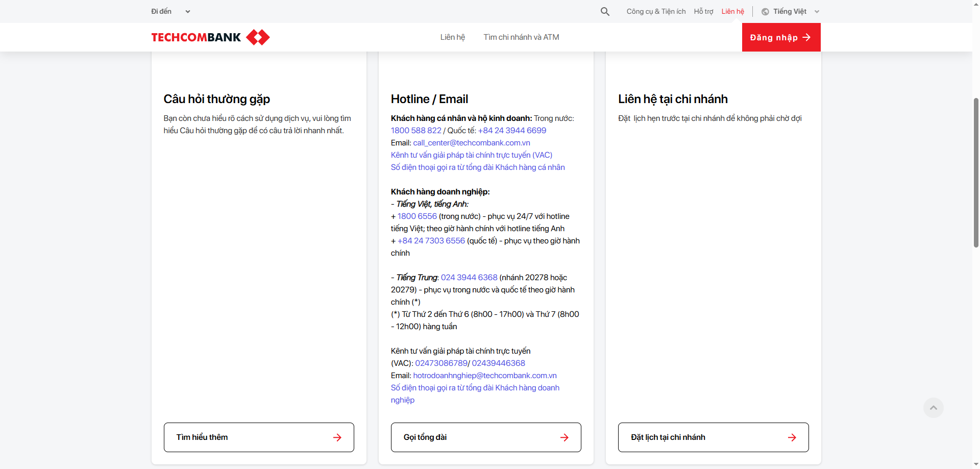Open call_center@techcombank.com.vn email link

471,143
